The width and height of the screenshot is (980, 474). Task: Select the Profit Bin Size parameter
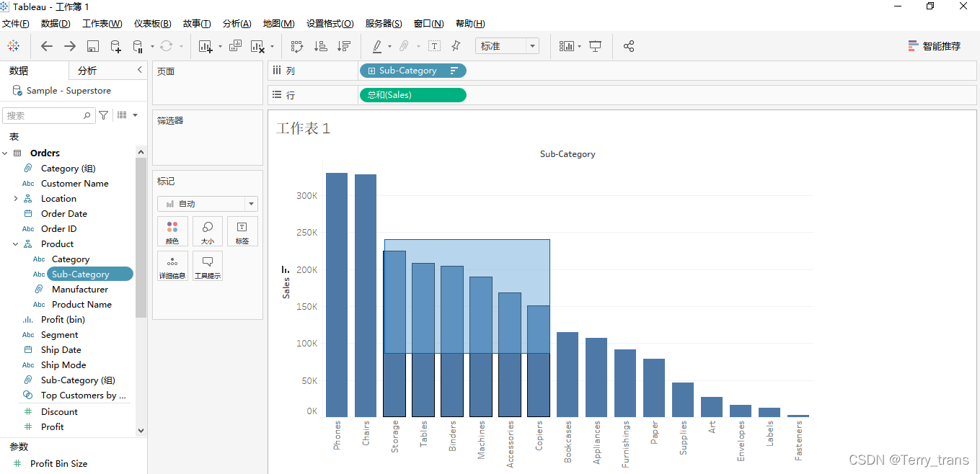[59, 464]
